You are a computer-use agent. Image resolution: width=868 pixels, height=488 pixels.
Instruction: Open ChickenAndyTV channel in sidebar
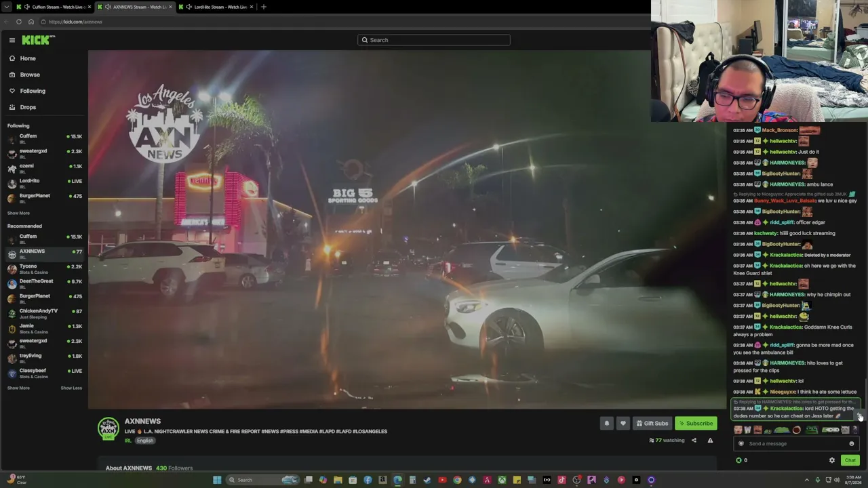pos(44,314)
